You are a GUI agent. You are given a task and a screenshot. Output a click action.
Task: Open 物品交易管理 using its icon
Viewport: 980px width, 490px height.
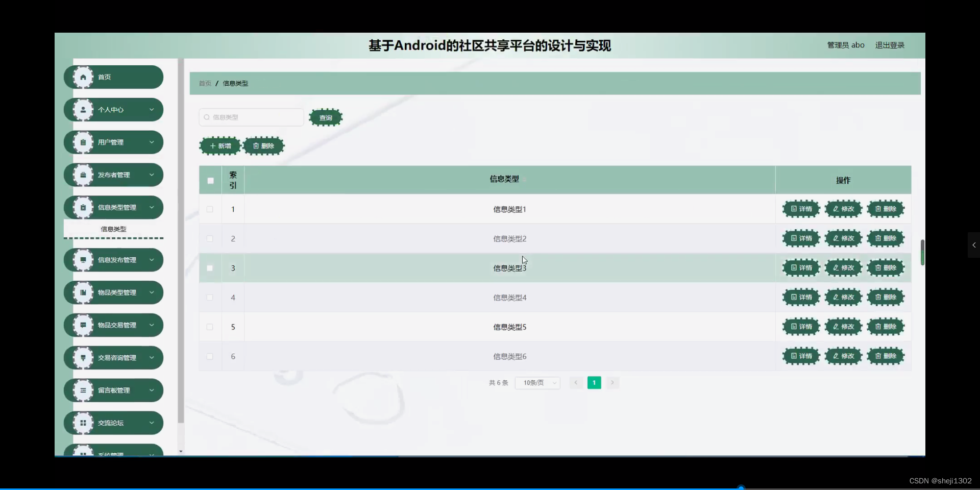pos(83,325)
